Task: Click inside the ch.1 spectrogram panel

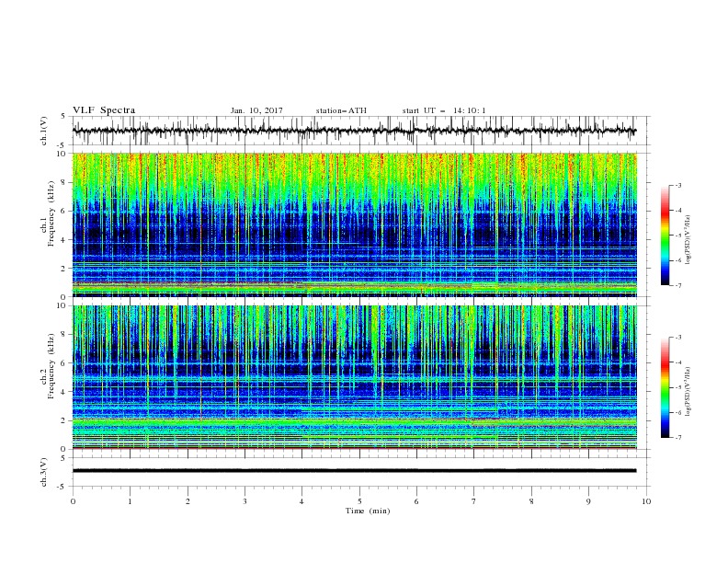Action: [x=354, y=224]
